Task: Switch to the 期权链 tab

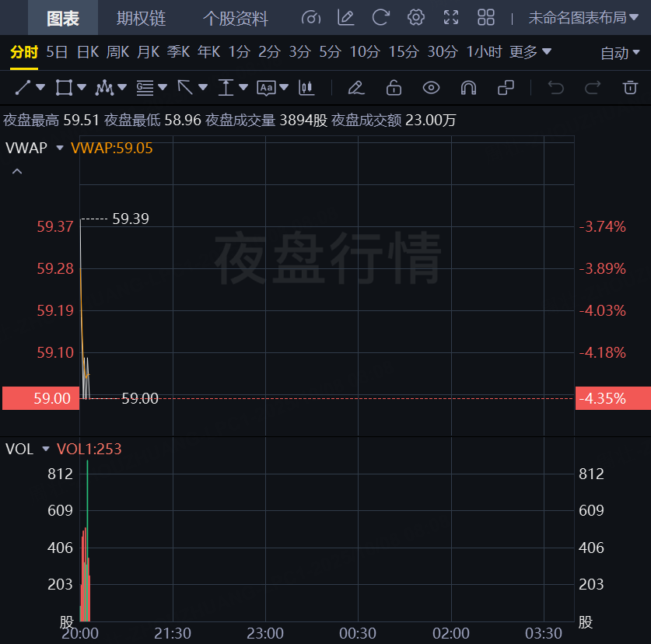Action: click(x=141, y=19)
